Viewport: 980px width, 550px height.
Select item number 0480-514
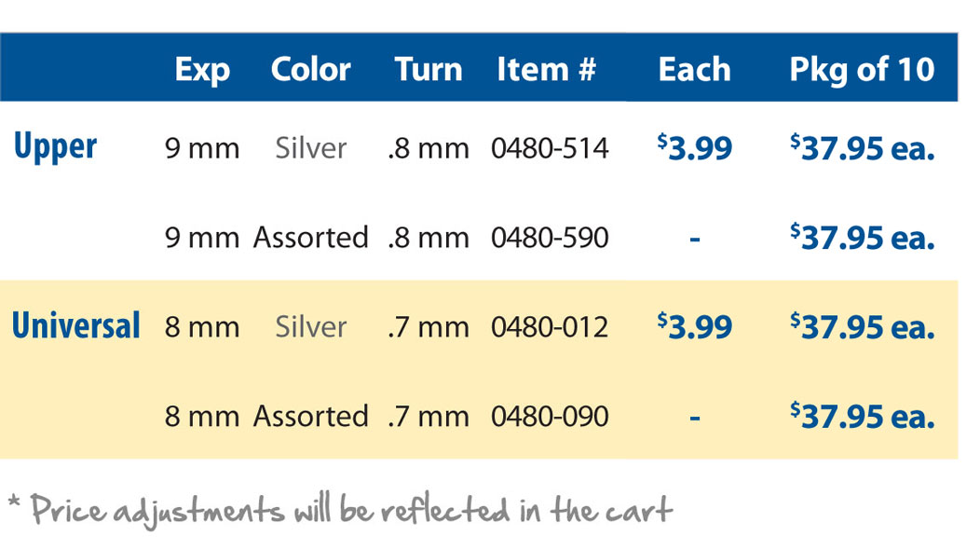[x=550, y=148]
